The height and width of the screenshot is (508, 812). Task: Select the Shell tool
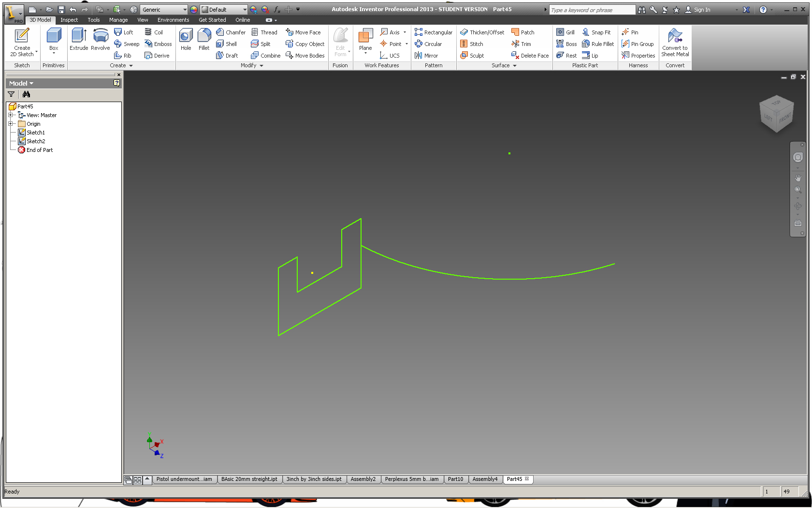[x=227, y=44]
